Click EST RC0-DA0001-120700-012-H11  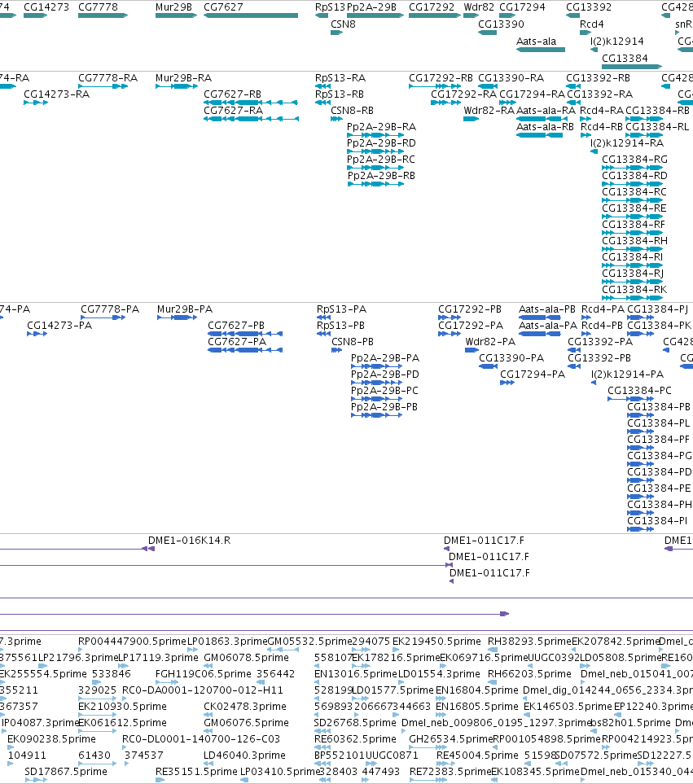pyautogui.click(x=203, y=690)
